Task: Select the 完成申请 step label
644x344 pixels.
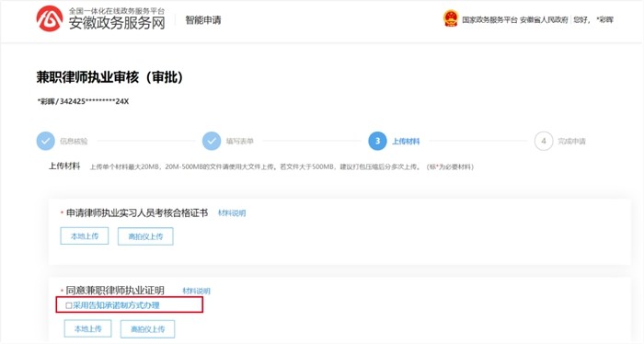Action: point(571,142)
